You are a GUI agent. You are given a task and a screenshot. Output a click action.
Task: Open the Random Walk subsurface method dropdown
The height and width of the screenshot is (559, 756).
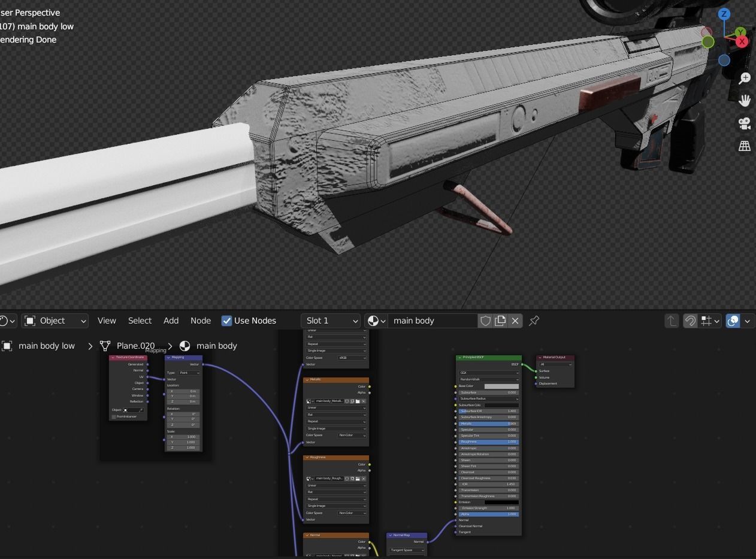[489, 379]
